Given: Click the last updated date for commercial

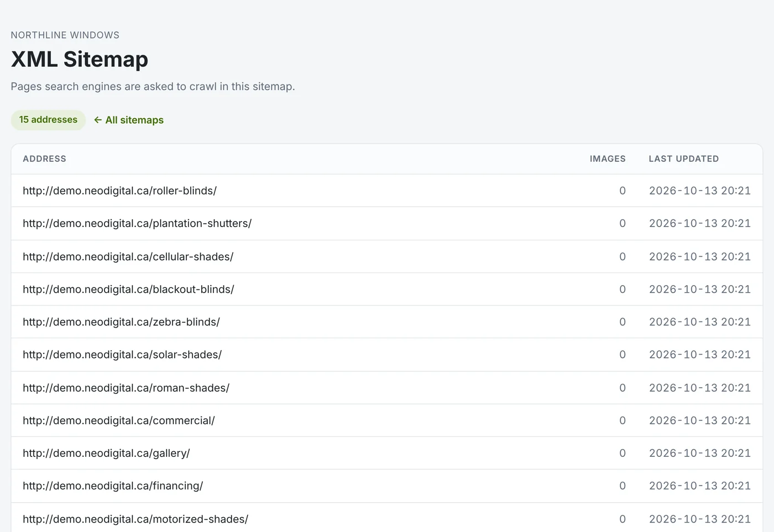Looking at the screenshot, I should pos(700,420).
